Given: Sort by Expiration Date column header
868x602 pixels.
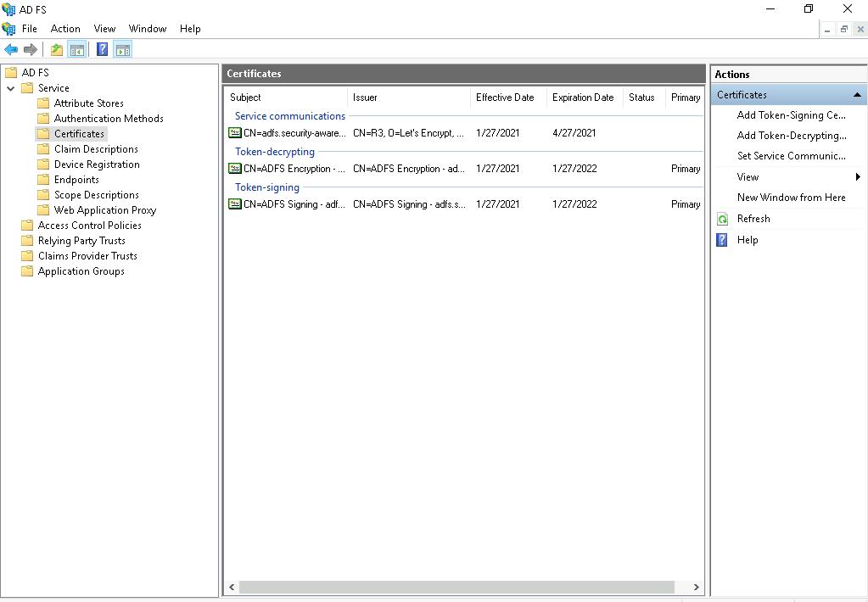Looking at the screenshot, I should [583, 98].
